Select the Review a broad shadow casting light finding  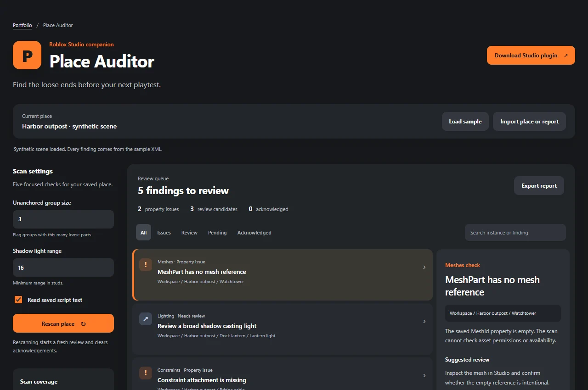[283, 329]
